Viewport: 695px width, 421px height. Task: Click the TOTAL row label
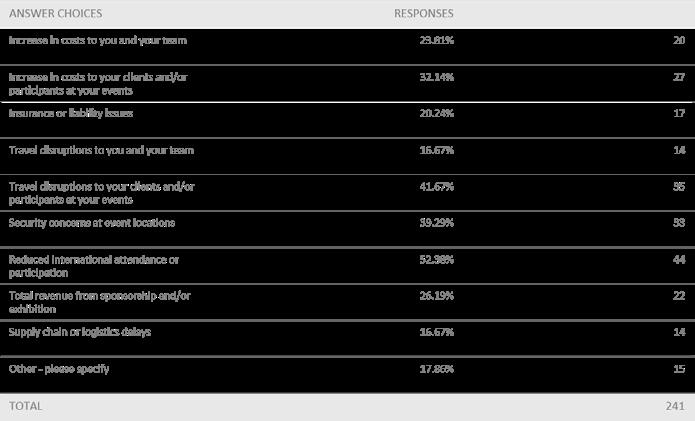coord(25,406)
